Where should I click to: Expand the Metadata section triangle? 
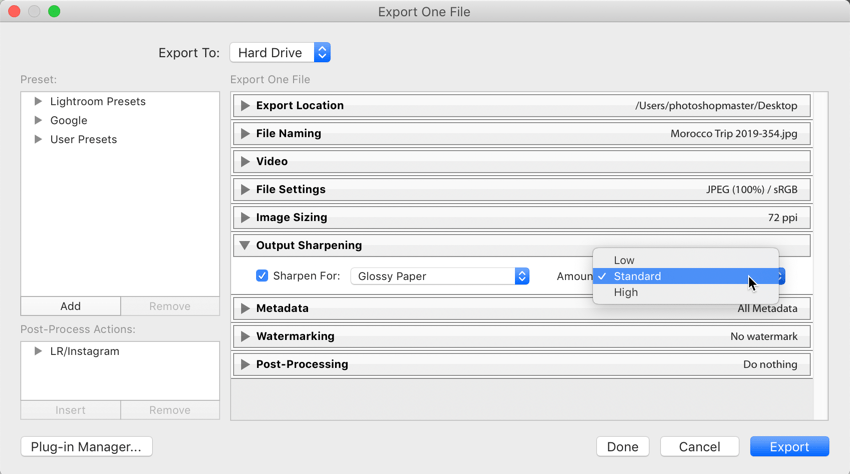(x=245, y=308)
